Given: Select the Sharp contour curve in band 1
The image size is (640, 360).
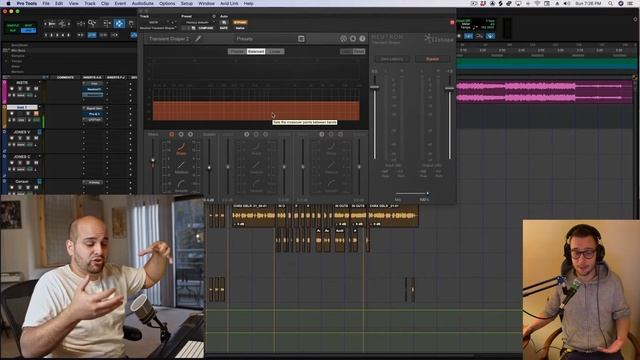Looking at the screenshot, I should 181,149.
